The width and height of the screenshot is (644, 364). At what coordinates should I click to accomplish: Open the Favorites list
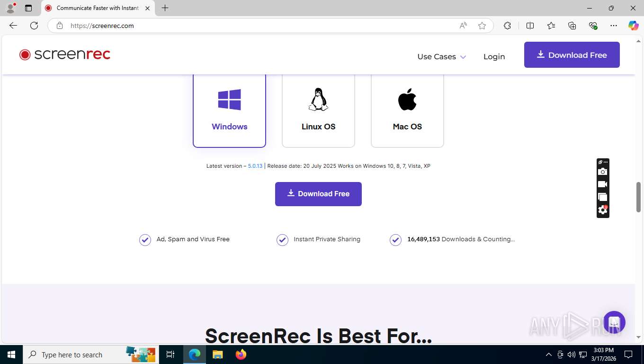[x=551, y=26]
